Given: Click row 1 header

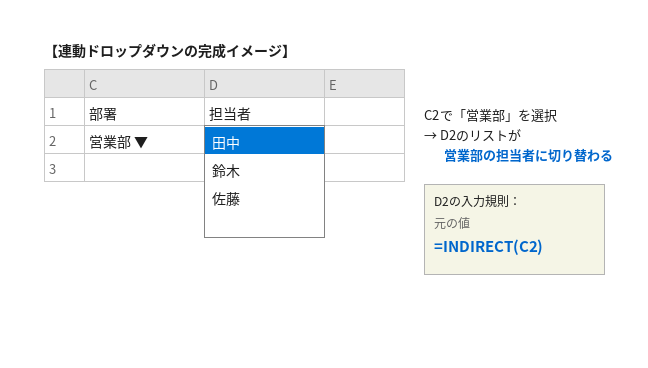Looking at the screenshot, I should point(64,112).
